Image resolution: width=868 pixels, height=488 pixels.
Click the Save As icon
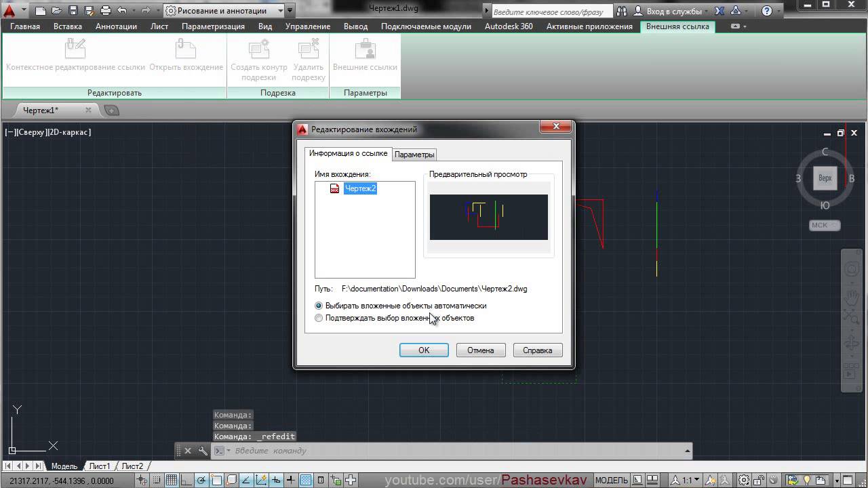pyautogui.click(x=89, y=11)
